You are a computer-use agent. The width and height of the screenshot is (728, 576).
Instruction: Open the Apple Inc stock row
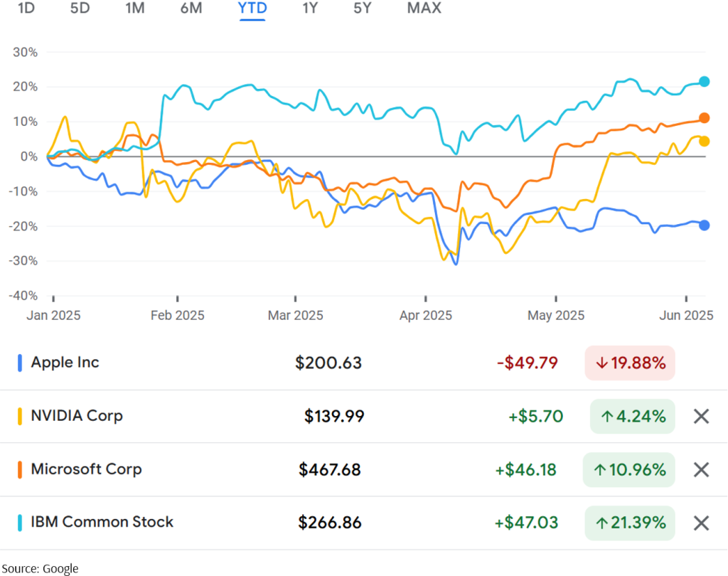tap(65, 363)
